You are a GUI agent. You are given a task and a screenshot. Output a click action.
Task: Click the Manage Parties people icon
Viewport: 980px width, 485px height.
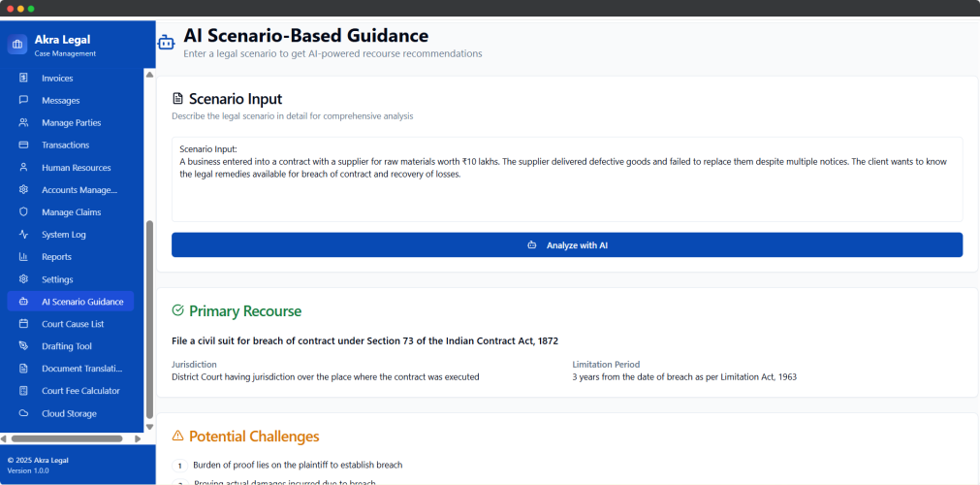pyautogui.click(x=23, y=123)
